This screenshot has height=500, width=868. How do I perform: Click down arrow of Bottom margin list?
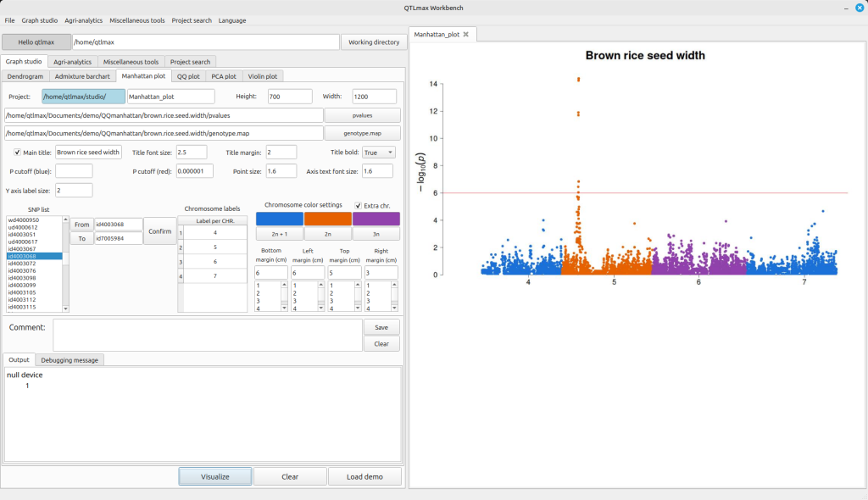(284, 308)
